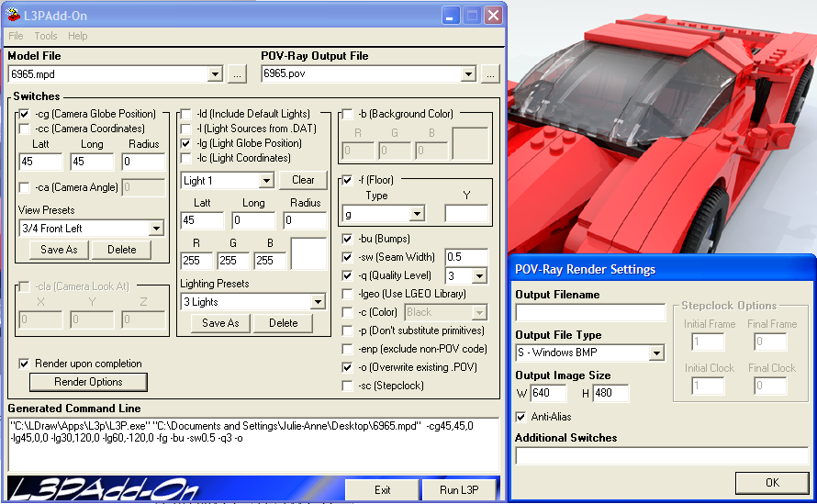Click light Latt input field
This screenshot has height=504, width=817.
(x=202, y=220)
